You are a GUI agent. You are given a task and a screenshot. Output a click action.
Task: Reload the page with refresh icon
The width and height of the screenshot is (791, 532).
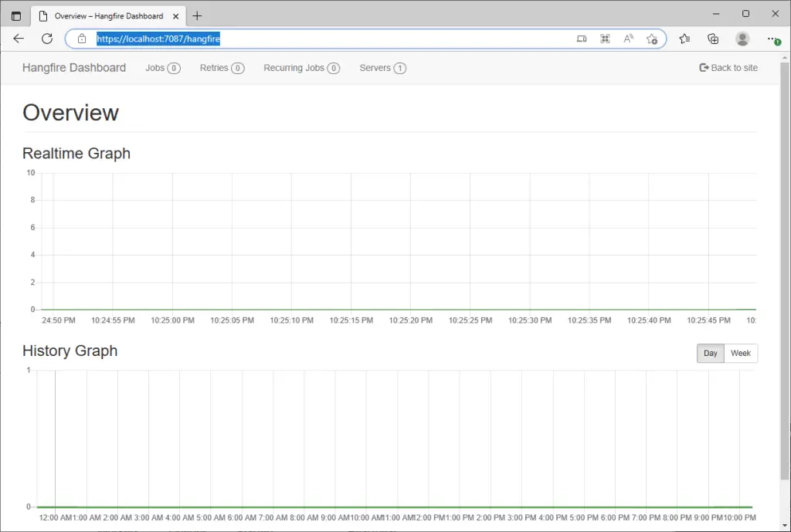coord(47,39)
